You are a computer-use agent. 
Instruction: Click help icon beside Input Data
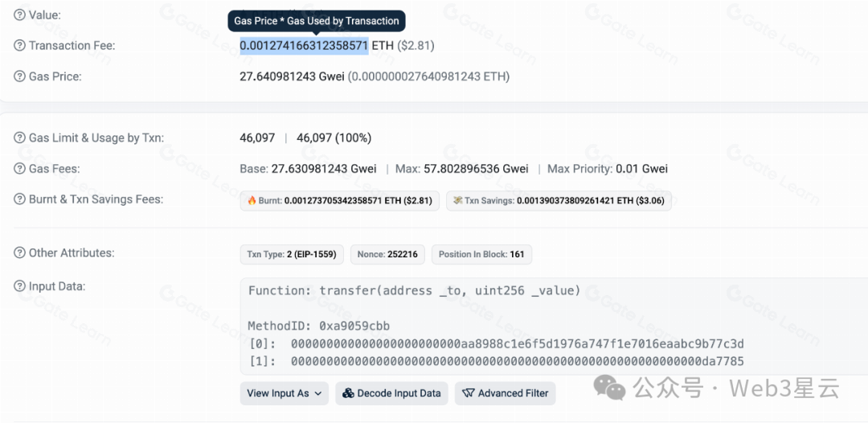(19, 285)
